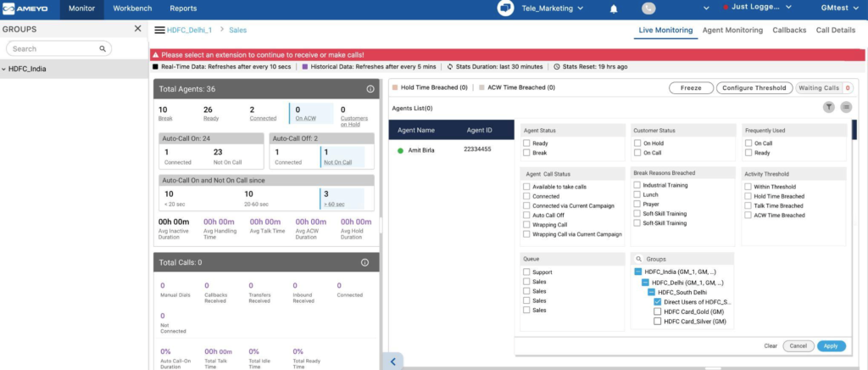Check Within Threshold checkbox

[748, 187]
